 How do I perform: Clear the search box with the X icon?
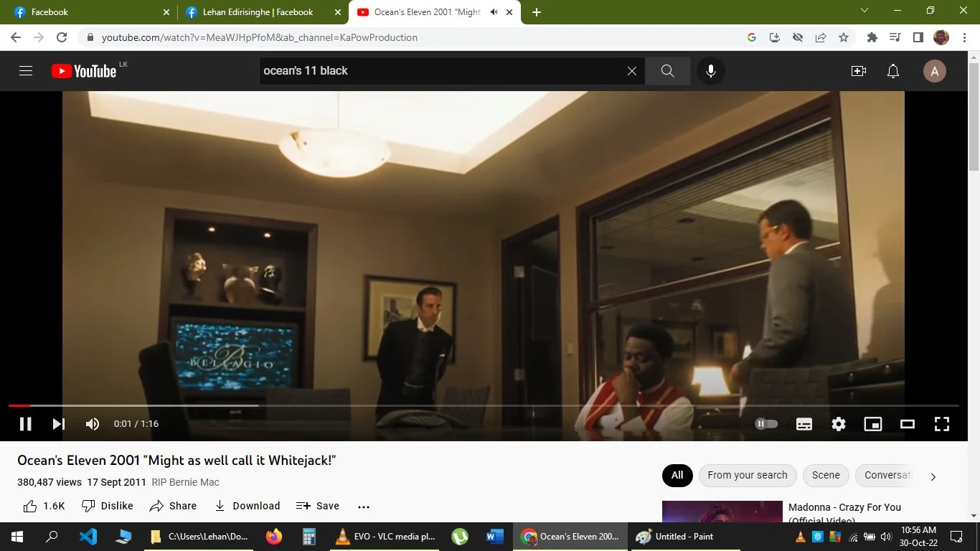click(632, 71)
